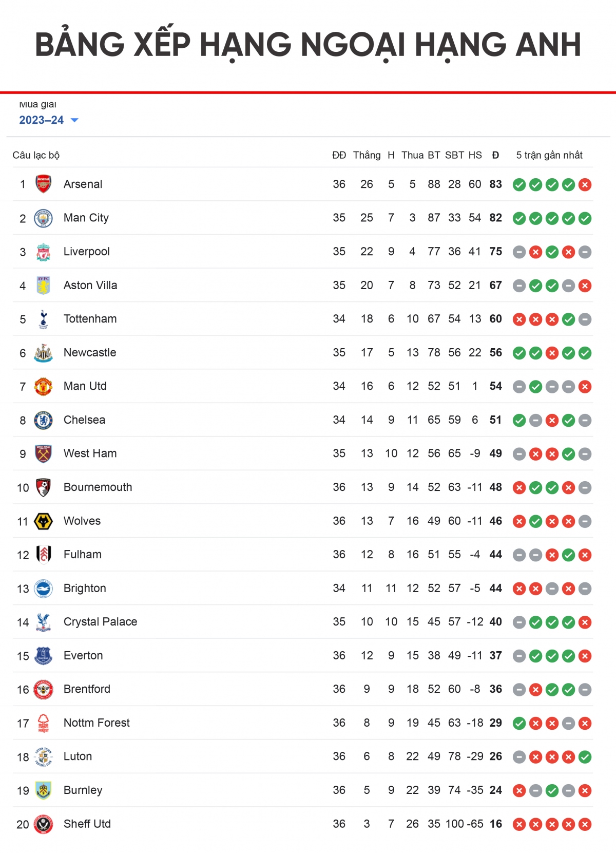Click the Sheff Utd club crest

[x=43, y=824]
